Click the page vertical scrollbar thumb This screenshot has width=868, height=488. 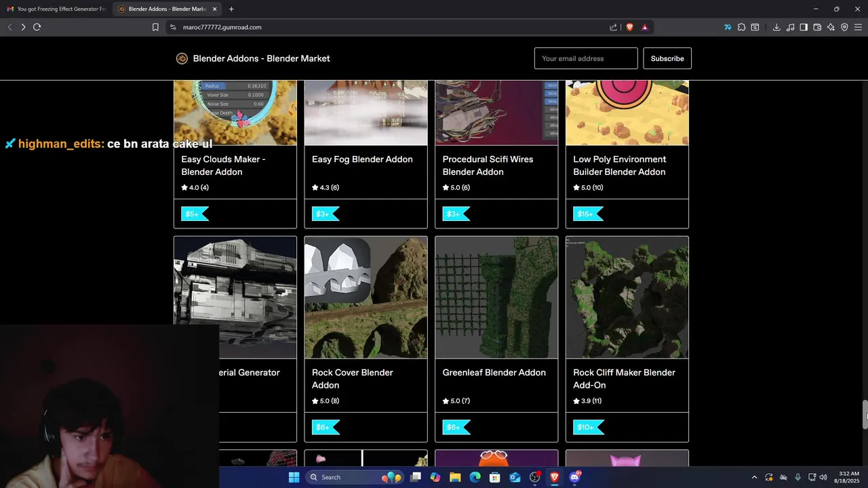click(865, 415)
